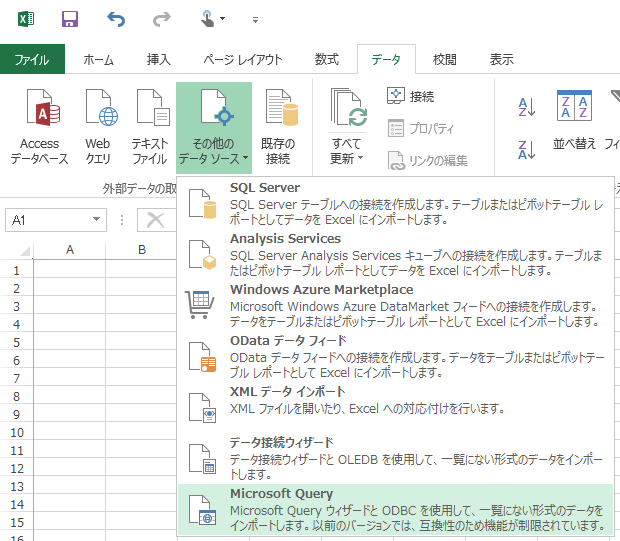
Task: Choose Analysis Services data source
Action: pos(395,254)
